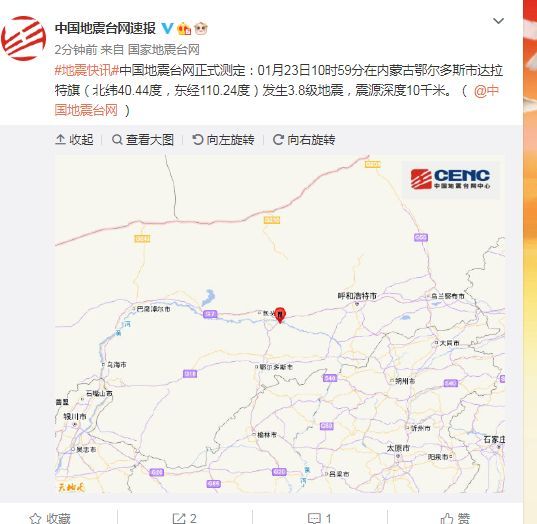Click the blue V verification badge

167,28
